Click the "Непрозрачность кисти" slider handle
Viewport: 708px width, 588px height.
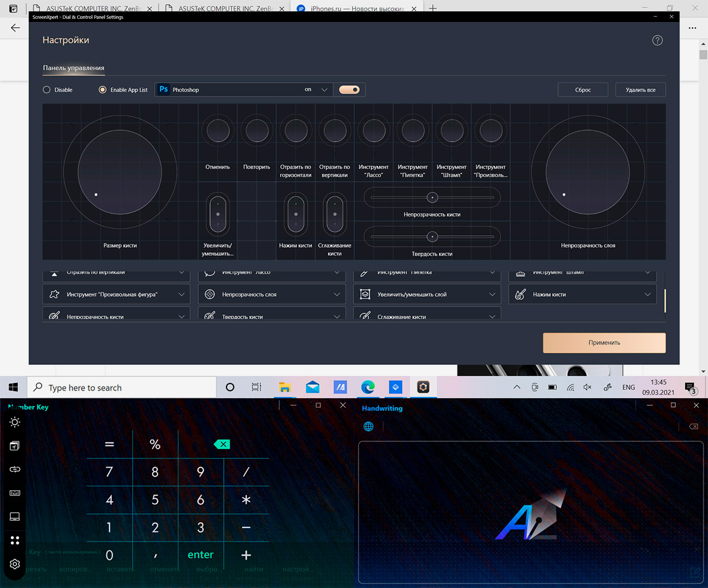(432, 198)
